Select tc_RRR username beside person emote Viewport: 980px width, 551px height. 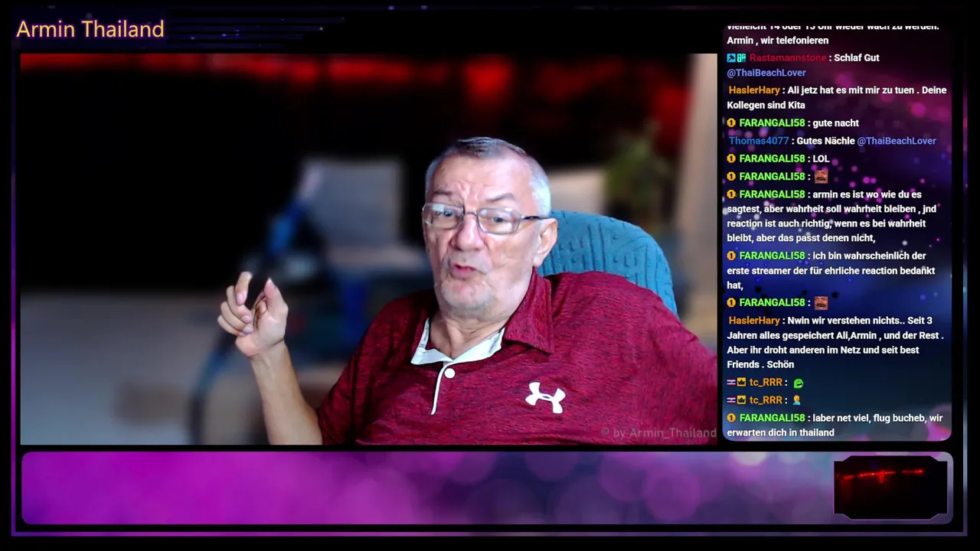(x=766, y=400)
